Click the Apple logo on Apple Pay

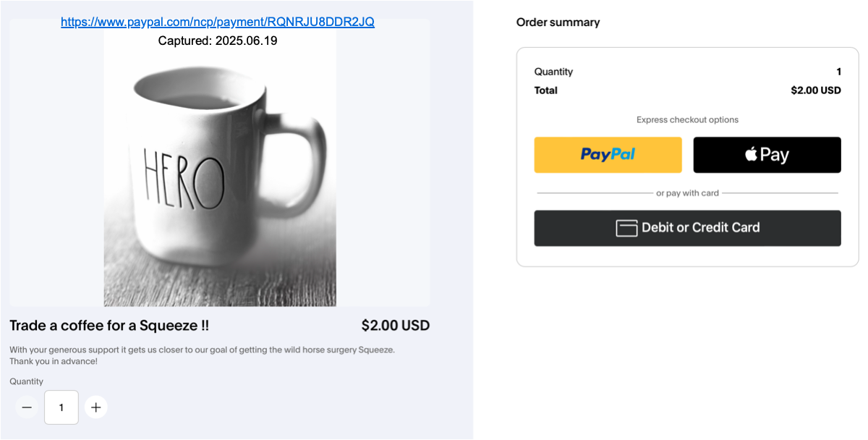point(751,154)
